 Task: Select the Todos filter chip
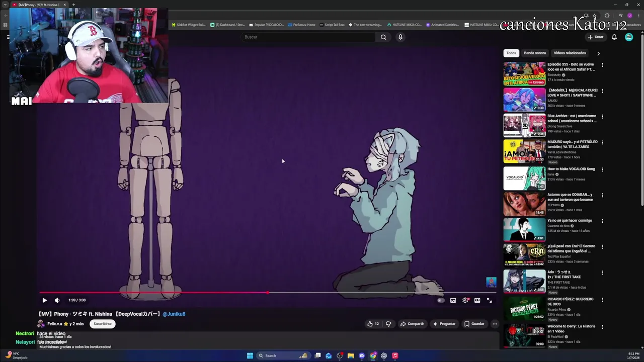click(x=511, y=53)
